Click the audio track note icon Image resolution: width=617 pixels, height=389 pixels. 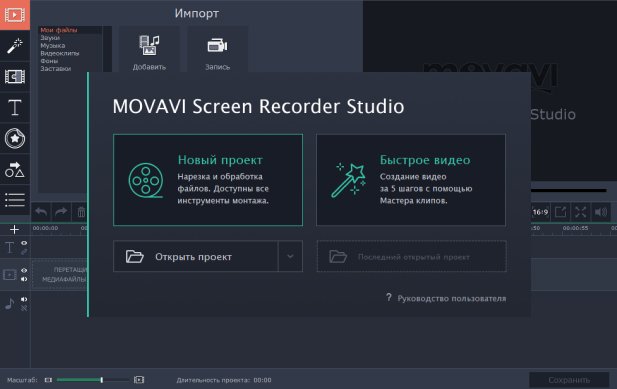9,304
